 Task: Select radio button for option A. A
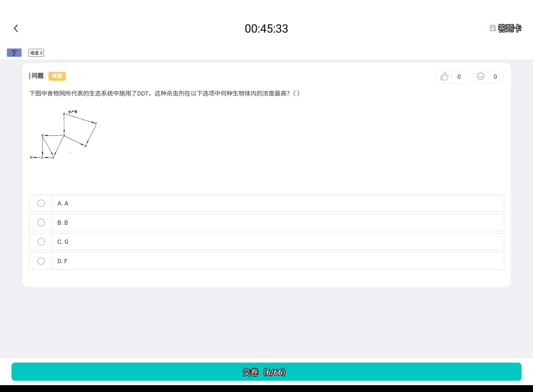tap(41, 203)
